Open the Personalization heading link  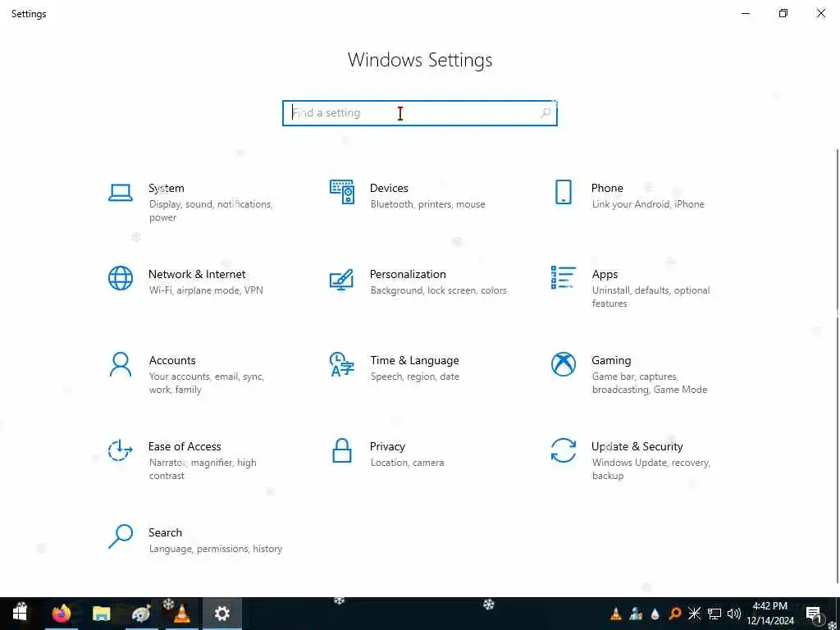coord(408,274)
